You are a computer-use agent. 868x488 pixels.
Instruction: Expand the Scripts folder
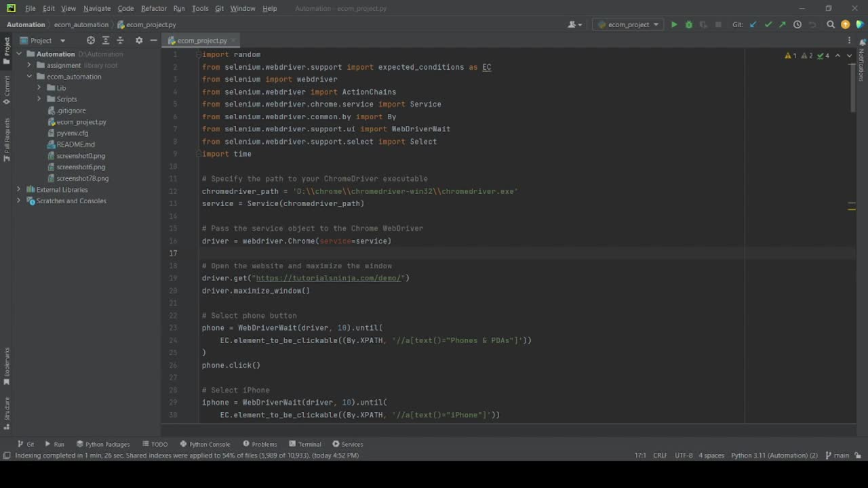pyautogui.click(x=39, y=99)
